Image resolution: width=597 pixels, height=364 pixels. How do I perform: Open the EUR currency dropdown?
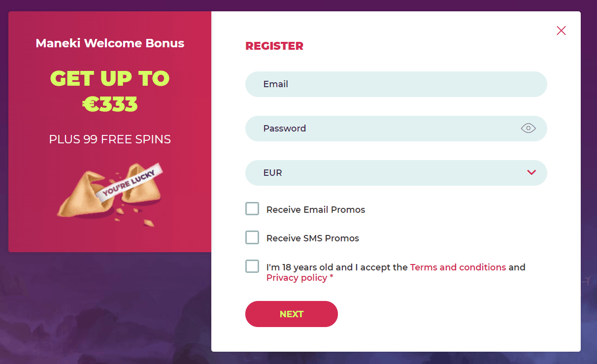click(389, 173)
